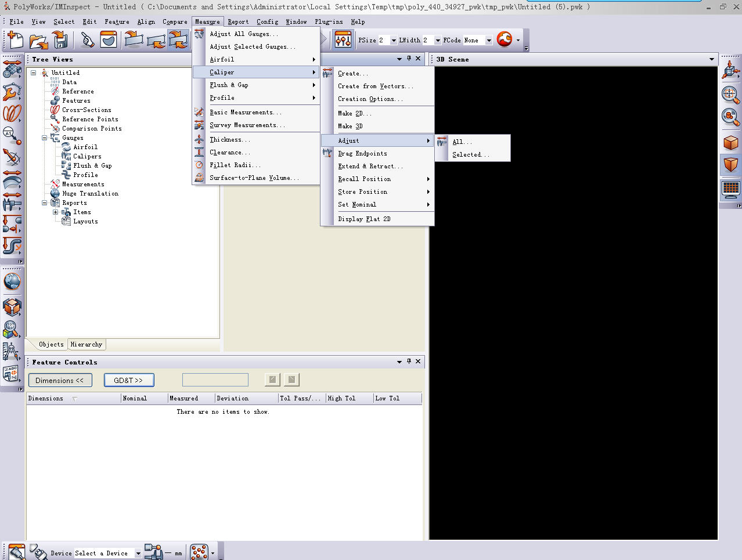Select Adjust All Gauges menu item
This screenshot has height=560, width=742.
(257, 34)
